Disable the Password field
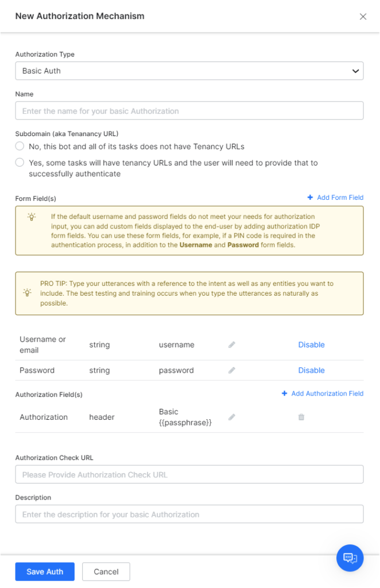The image size is (380, 588). click(311, 370)
